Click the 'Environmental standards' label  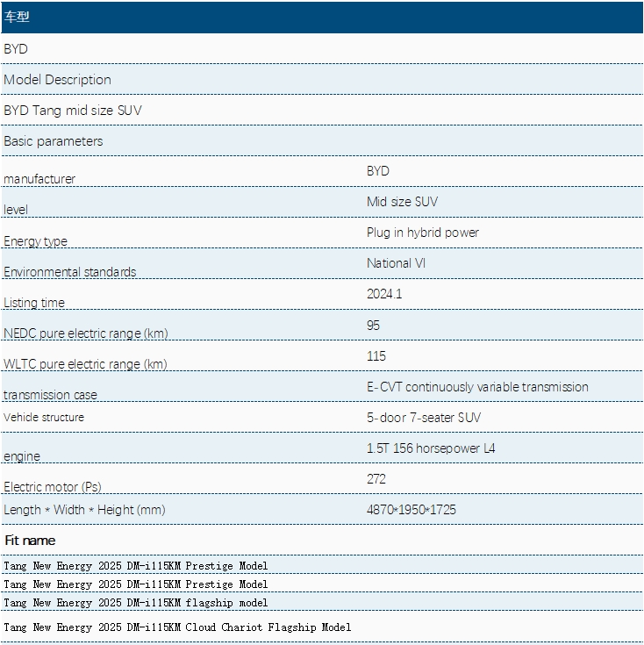(70, 272)
